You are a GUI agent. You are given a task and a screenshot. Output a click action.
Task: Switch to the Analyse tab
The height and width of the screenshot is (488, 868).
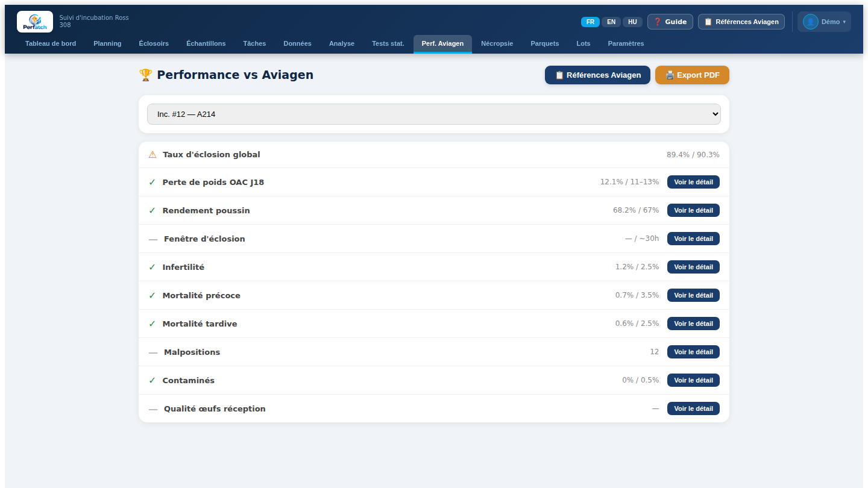tap(342, 43)
